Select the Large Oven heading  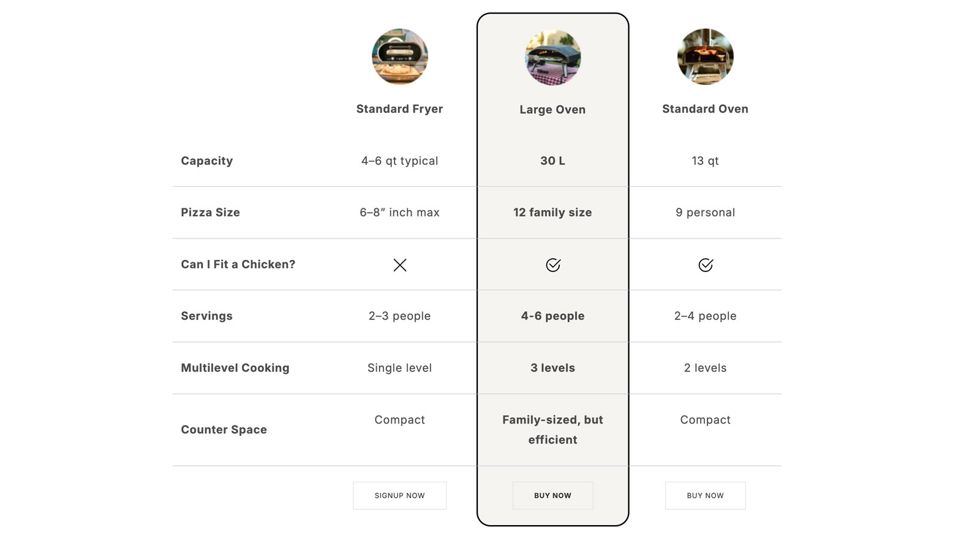tap(552, 110)
